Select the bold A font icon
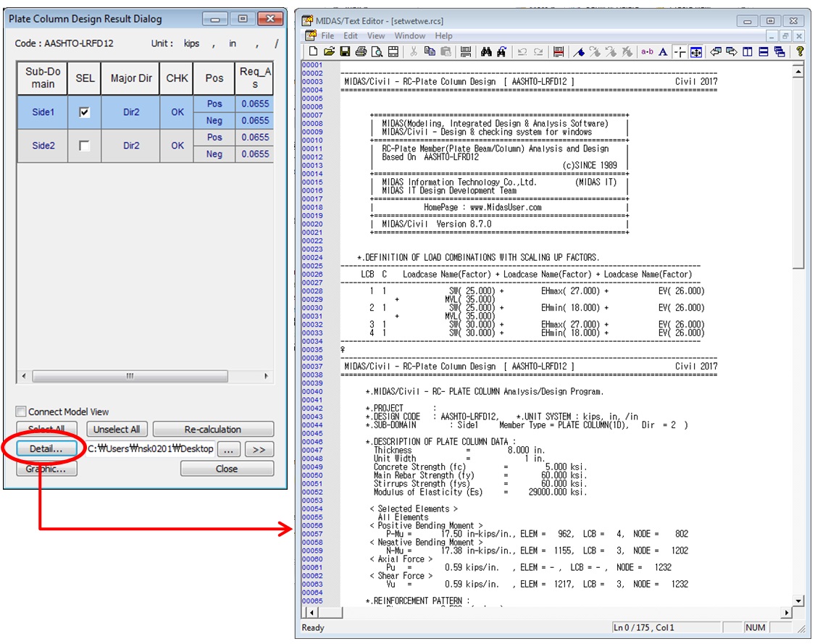 tap(663, 51)
